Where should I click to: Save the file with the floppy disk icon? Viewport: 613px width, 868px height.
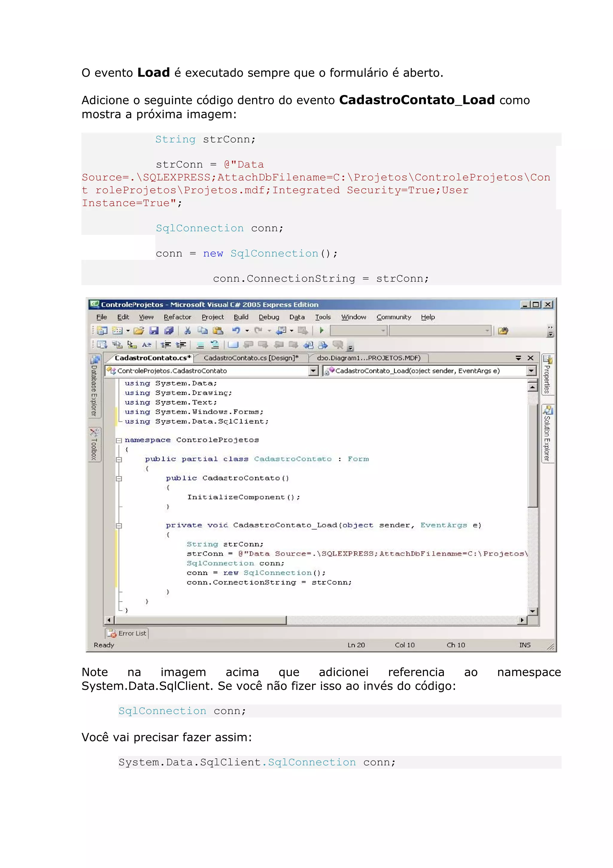pos(154,331)
